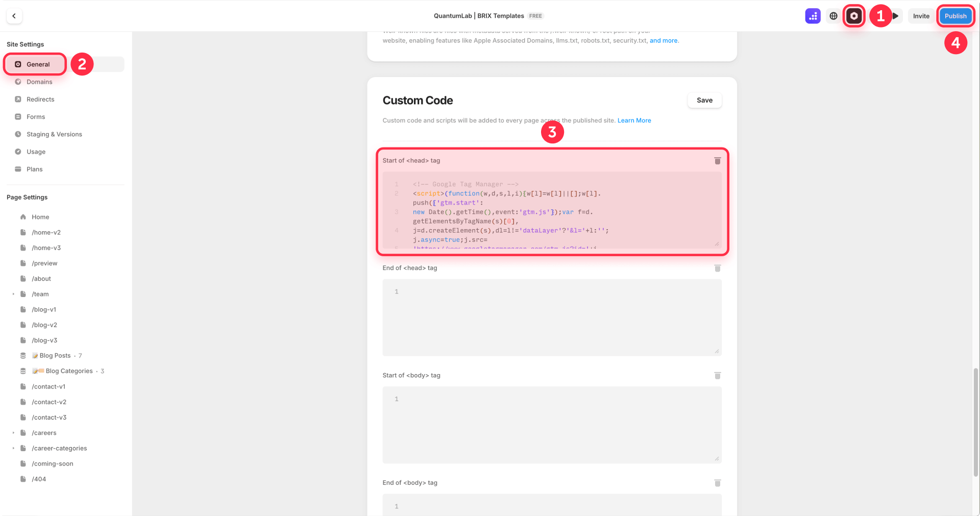The height and width of the screenshot is (516, 980).
Task: Delete the Start of head tag code
Action: [717, 160]
